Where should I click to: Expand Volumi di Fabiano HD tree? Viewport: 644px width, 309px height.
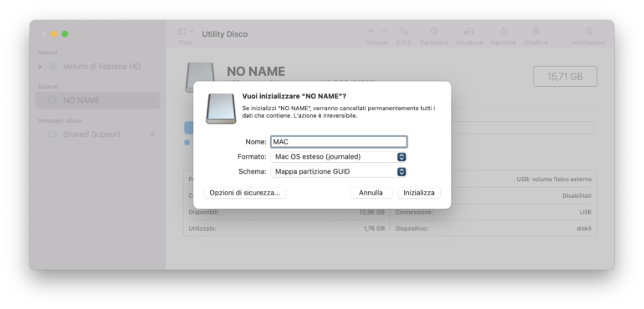40,67
